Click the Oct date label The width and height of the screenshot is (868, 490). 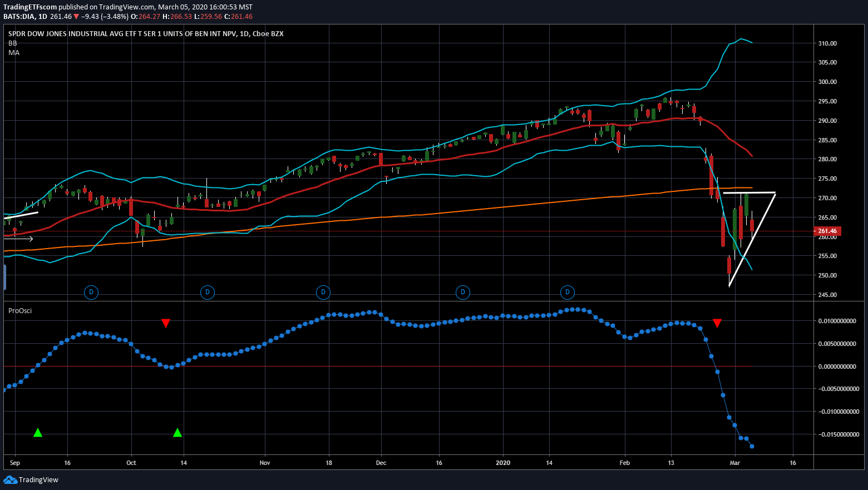(131, 463)
